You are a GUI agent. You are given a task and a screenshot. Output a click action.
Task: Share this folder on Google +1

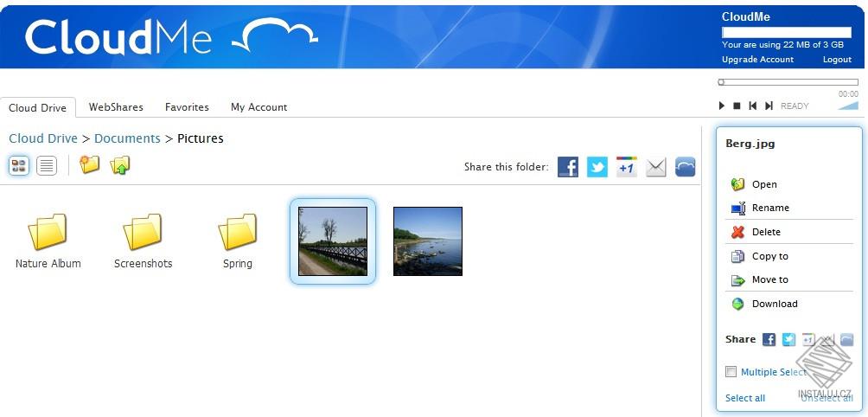point(627,167)
